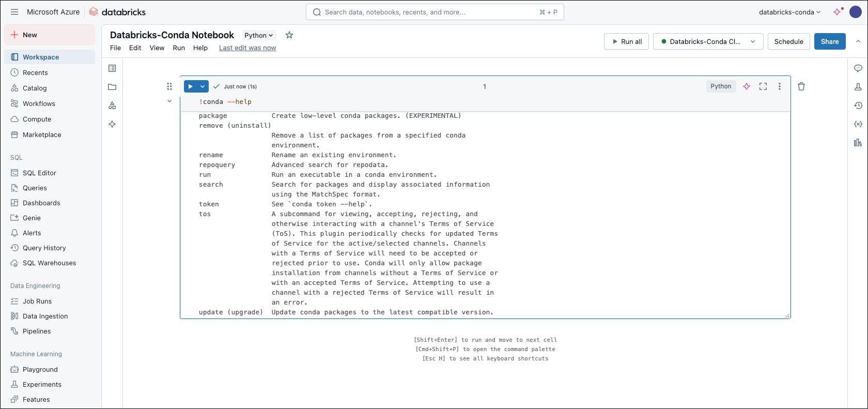Click the Share button
The width and height of the screenshot is (868, 409).
[830, 41]
